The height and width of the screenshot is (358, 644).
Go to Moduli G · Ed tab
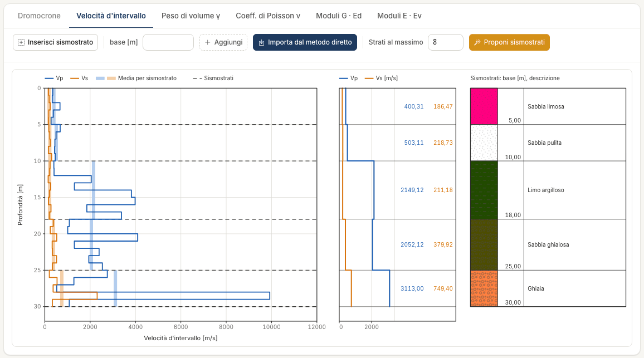tap(338, 16)
